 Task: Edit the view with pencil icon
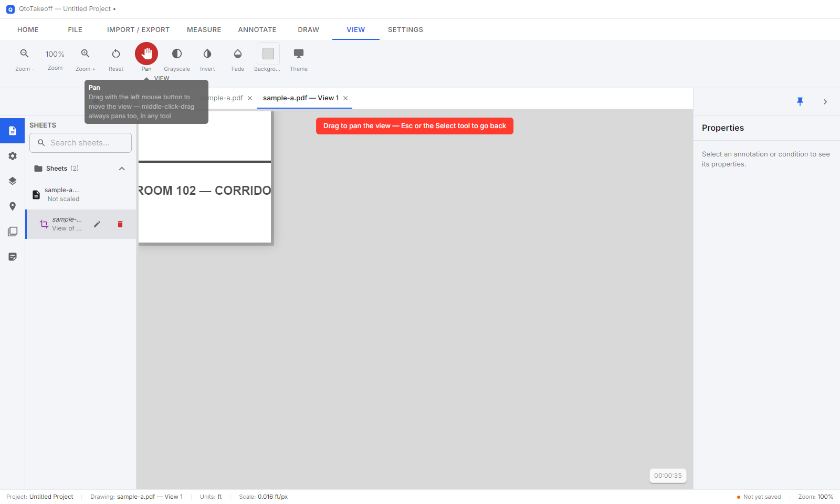97,224
